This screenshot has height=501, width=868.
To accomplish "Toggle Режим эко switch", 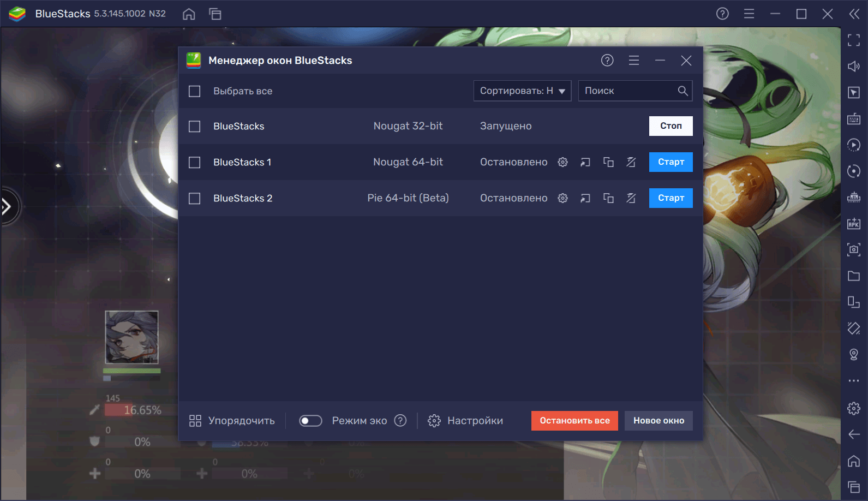I will (x=310, y=421).
